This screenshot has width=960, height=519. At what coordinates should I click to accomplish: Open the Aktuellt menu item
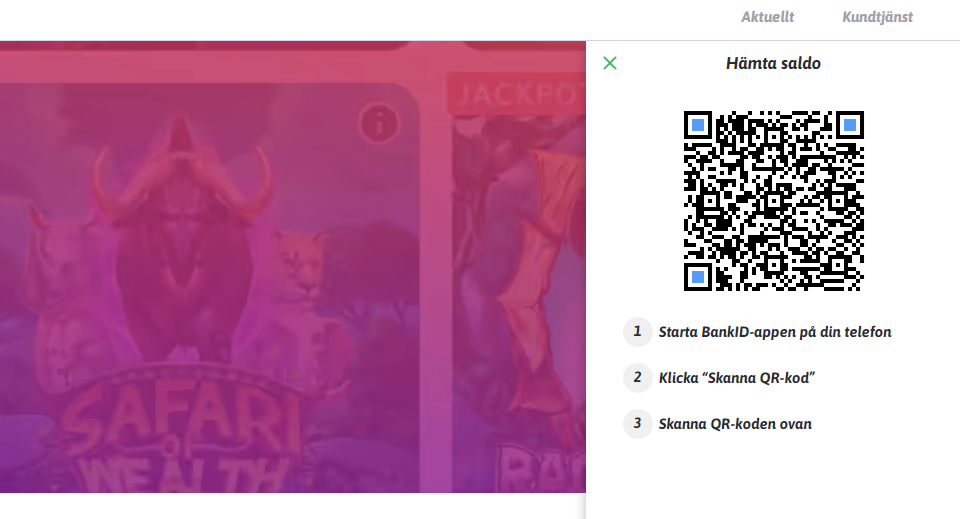coord(767,17)
